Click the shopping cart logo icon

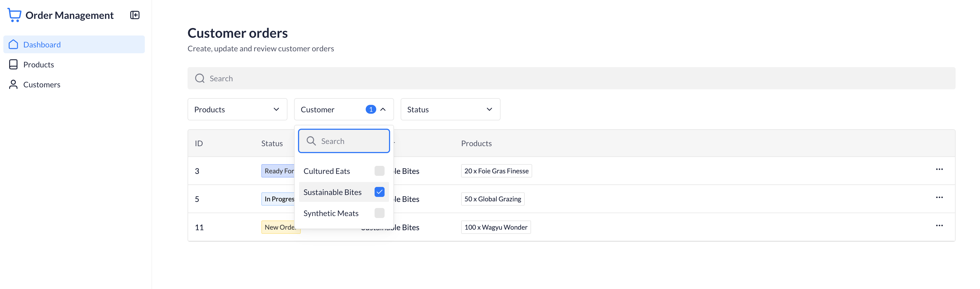pos(14,15)
